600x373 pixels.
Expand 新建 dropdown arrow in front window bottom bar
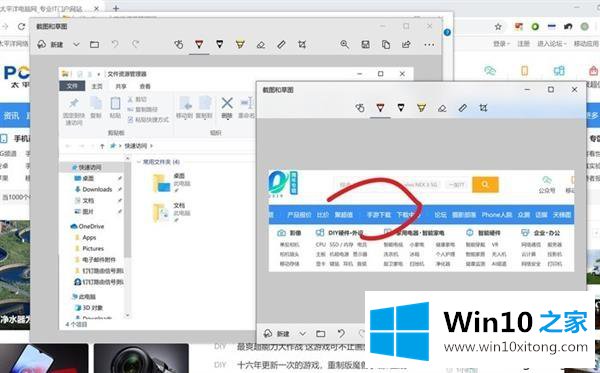coord(303,334)
